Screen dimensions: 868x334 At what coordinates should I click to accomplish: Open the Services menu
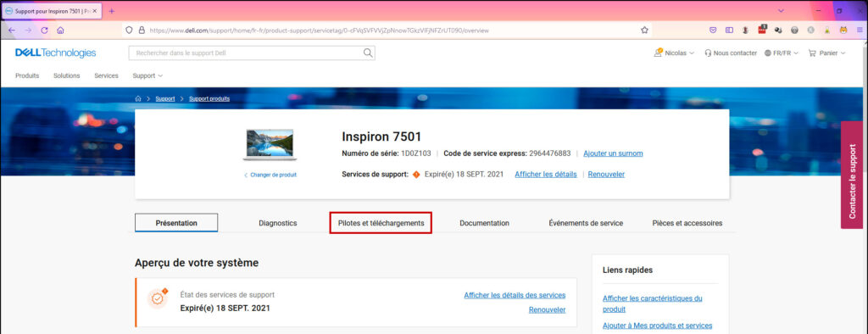[106, 76]
